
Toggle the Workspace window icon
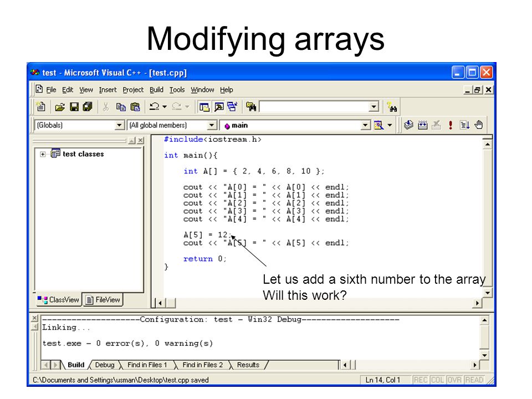click(204, 107)
